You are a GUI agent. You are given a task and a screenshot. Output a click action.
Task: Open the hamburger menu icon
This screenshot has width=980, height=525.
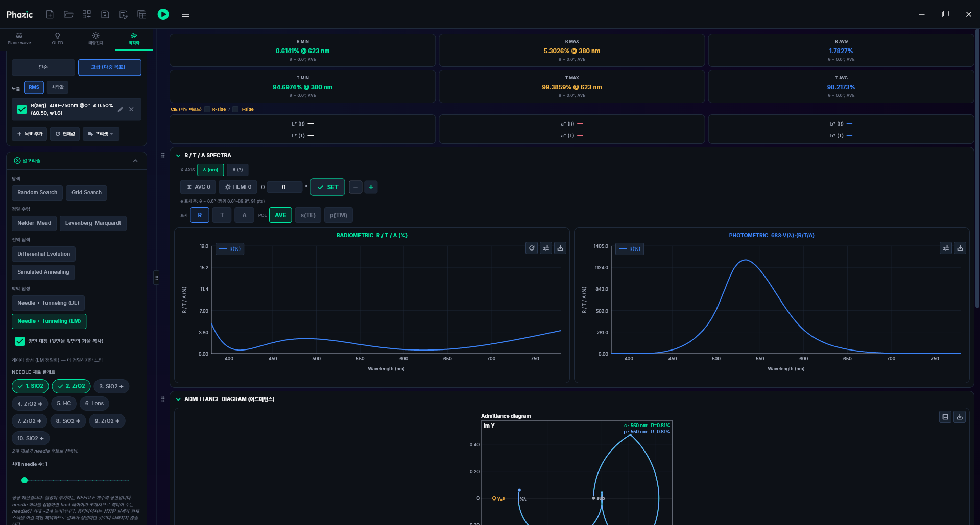click(186, 14)
